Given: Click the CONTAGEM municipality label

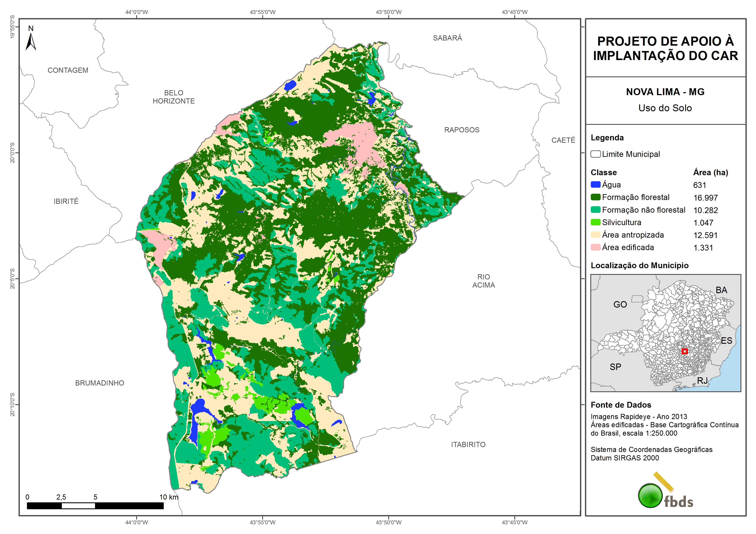Looking at the screenshot, I should pos(68,70).
